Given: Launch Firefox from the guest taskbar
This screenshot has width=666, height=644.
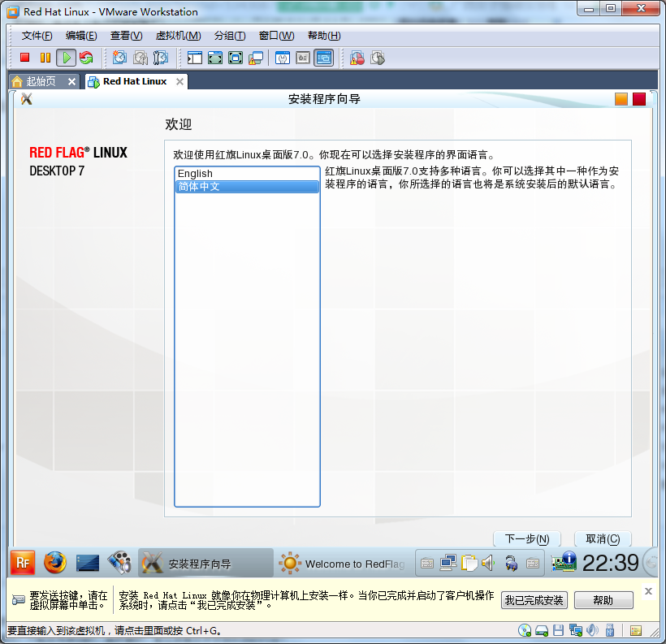Looking at the screenshot, I should [x=54, y=563].
